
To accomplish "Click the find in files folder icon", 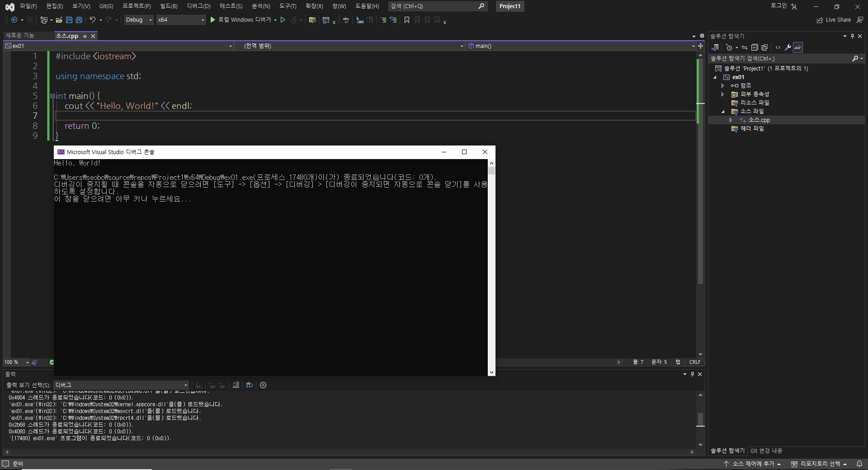I will click(312, 20).
